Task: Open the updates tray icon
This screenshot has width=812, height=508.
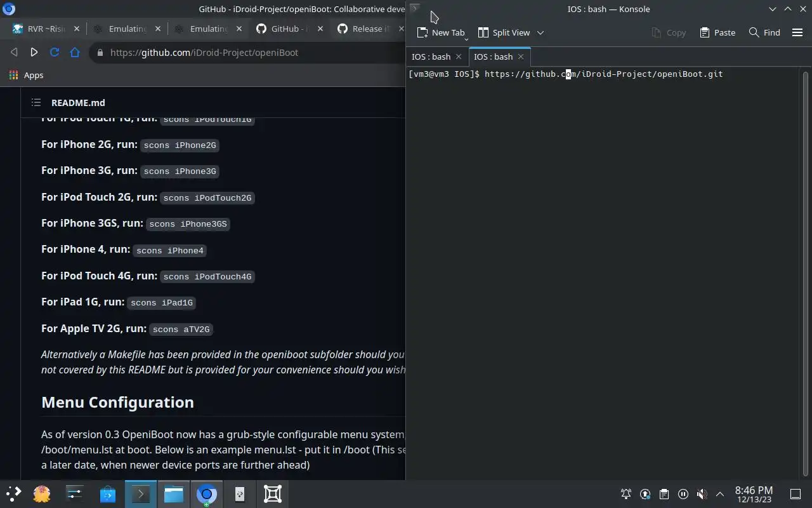Action: point(645,494)
